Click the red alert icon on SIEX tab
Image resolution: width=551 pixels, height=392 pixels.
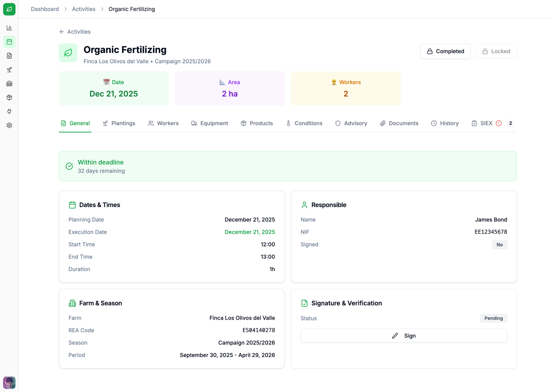click(x=499, y=123)
